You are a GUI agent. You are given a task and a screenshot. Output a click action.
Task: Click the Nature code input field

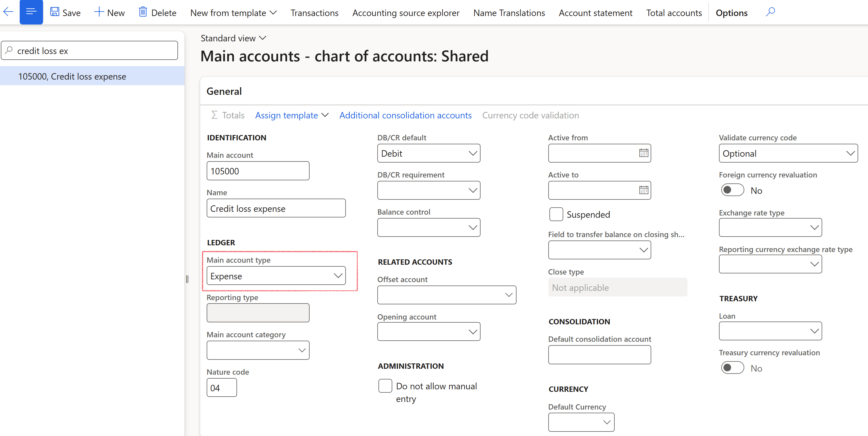coord(221,388)
